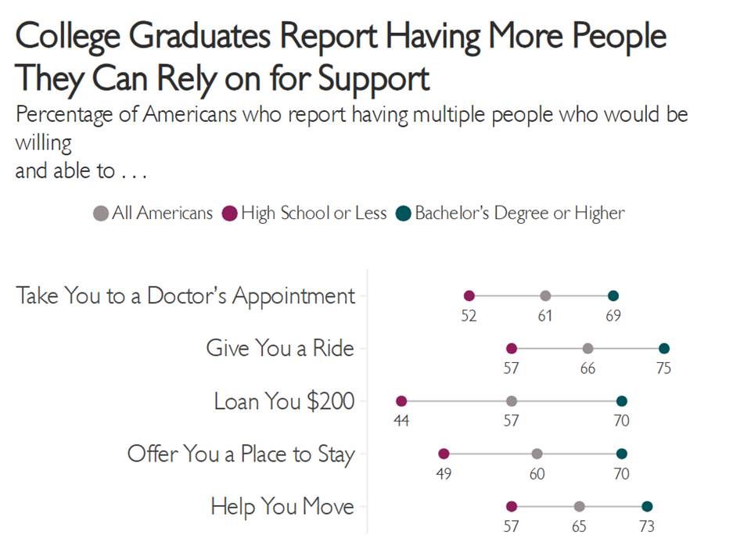Viewport: 733px width, 560px height.
Task: Click the gray 60 dot for Place to Stay
Action: click(537, 454)
